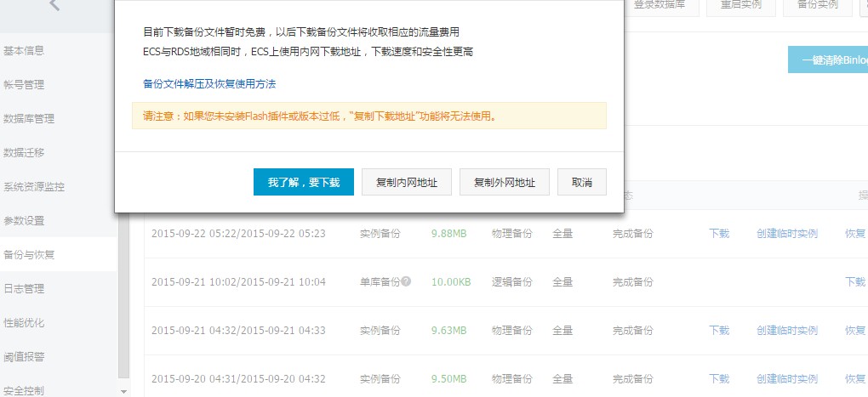Go to the 性能优化 page
Screen dimensions: 868x397
(24, 322)
